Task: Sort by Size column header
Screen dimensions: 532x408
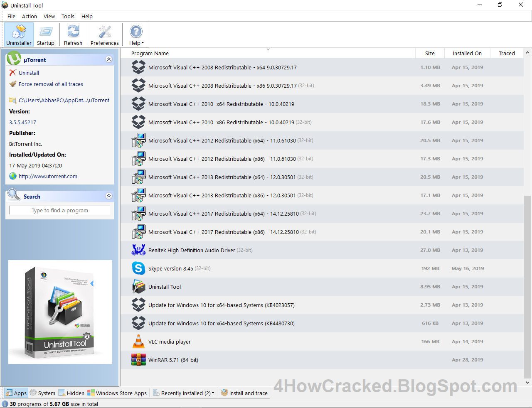Action: pyautogui.click(x=430, y=53)
